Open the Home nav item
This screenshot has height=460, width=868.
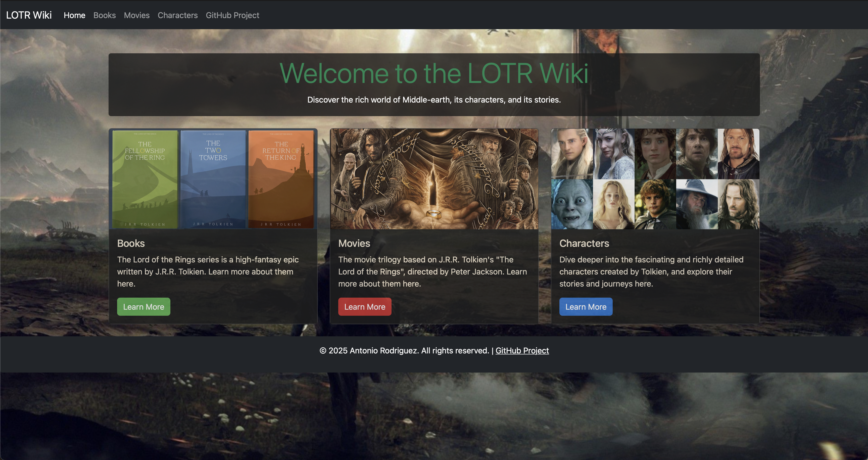[74, 15]
